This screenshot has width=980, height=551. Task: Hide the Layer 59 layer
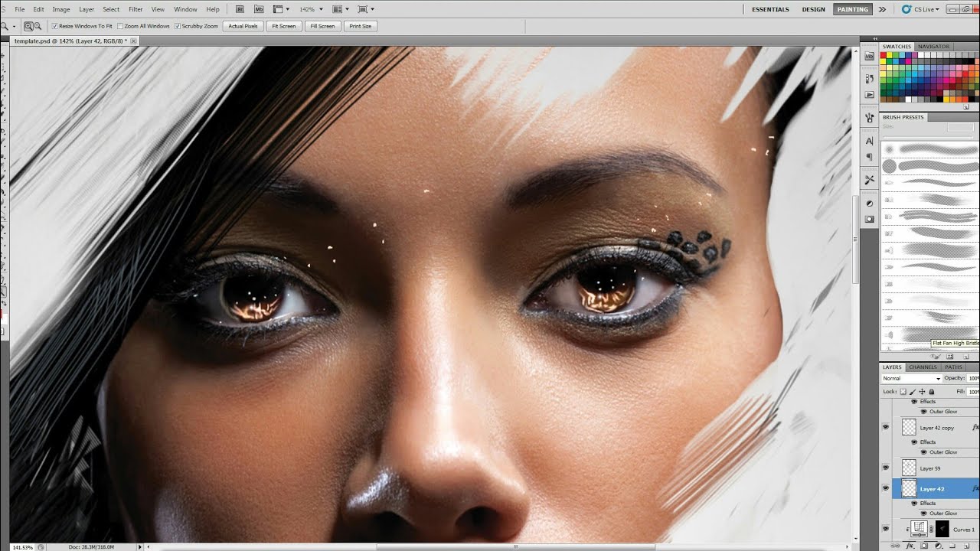[886, 468]
